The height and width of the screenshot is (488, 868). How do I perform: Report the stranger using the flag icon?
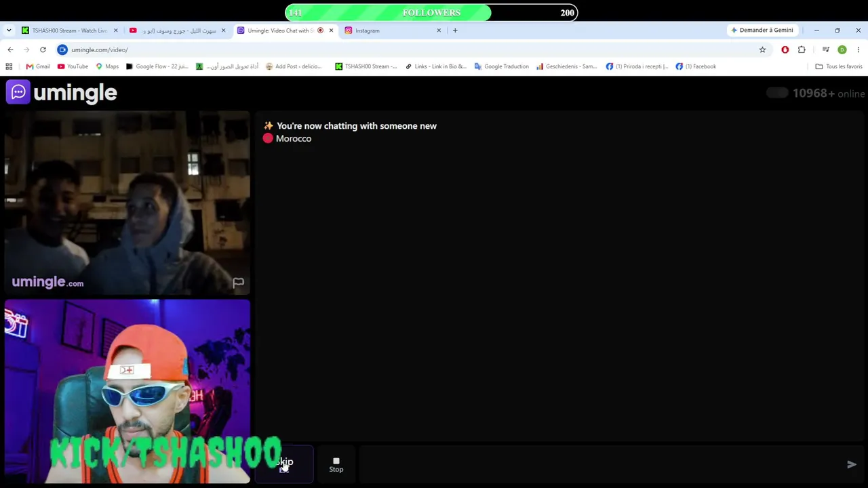pyautogui.click(x=238, y=283)
